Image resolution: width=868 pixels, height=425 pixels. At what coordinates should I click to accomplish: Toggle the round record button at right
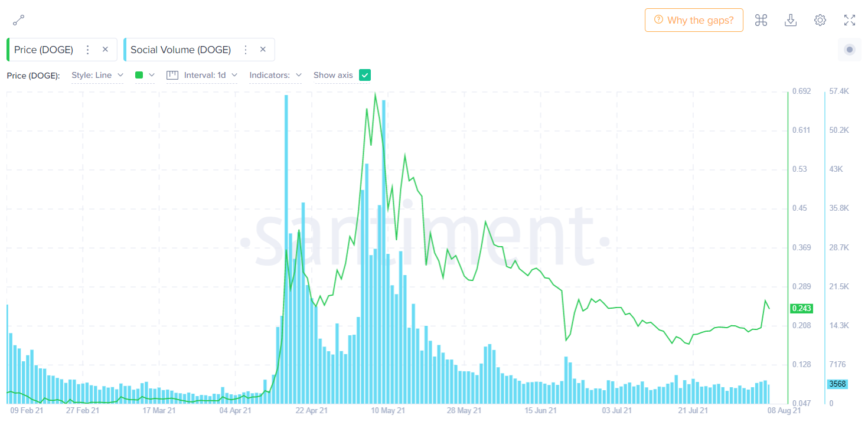coord(850,50)
